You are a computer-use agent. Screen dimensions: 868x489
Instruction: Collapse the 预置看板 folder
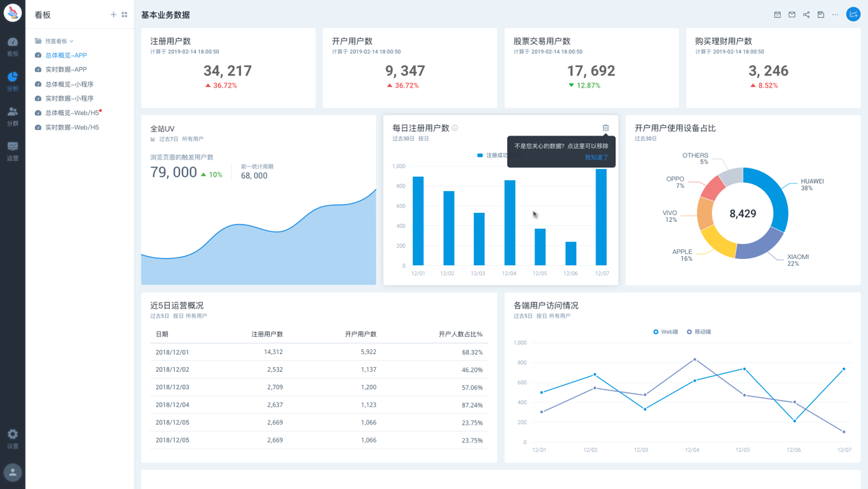click(x=55, y=41)
